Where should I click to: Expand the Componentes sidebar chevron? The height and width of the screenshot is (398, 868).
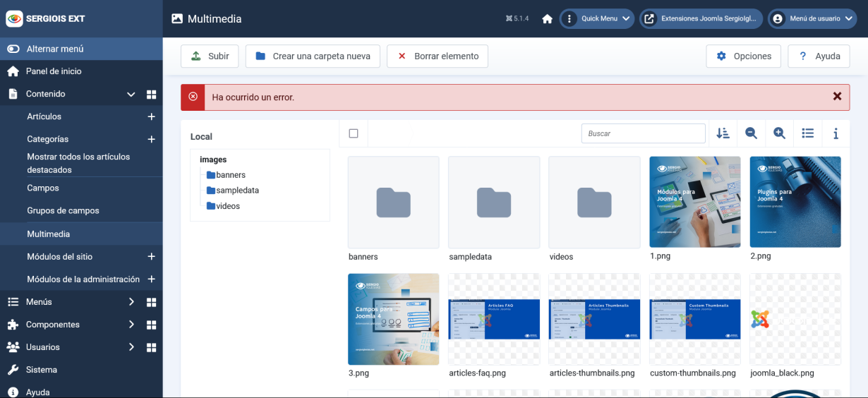pyautogui.click(x=131, y=325)
